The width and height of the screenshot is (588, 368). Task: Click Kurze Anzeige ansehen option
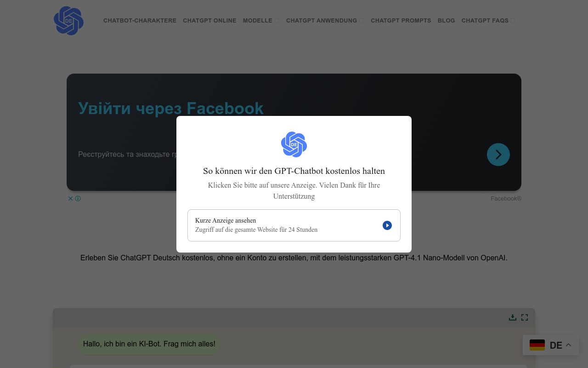coord(294,225)
